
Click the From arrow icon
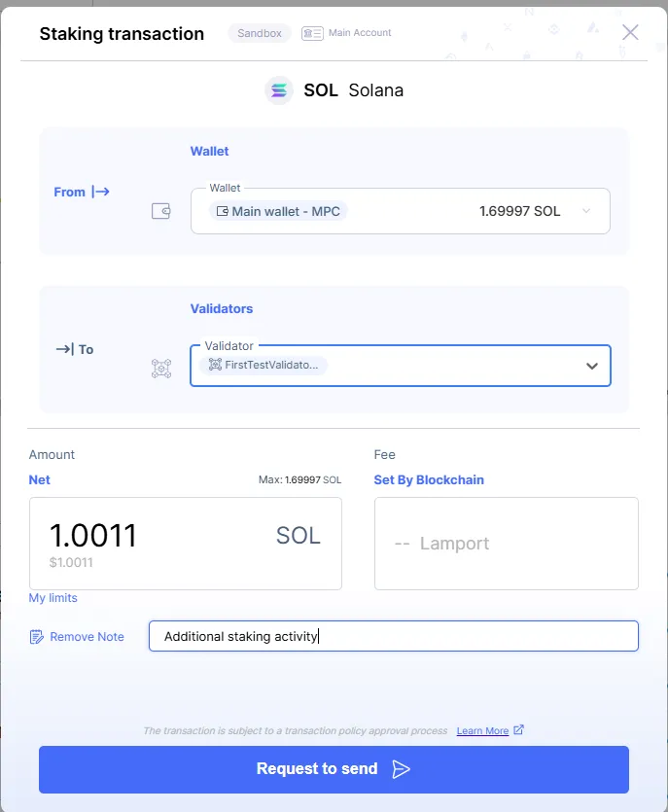[x=100, y=192]
